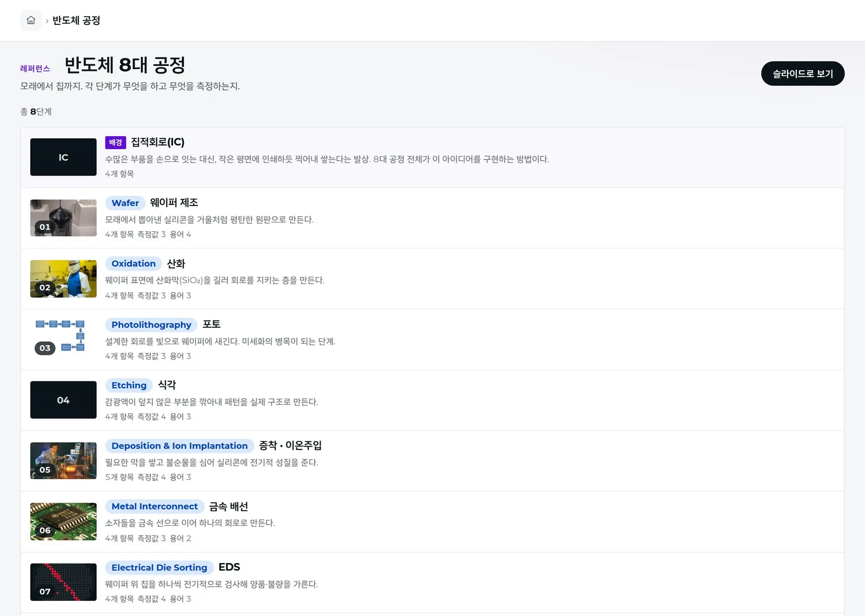Click '4개 항목 측정값 3 용어 2' metadata
This screenshot has width=865, height=616.
point(148,538)
